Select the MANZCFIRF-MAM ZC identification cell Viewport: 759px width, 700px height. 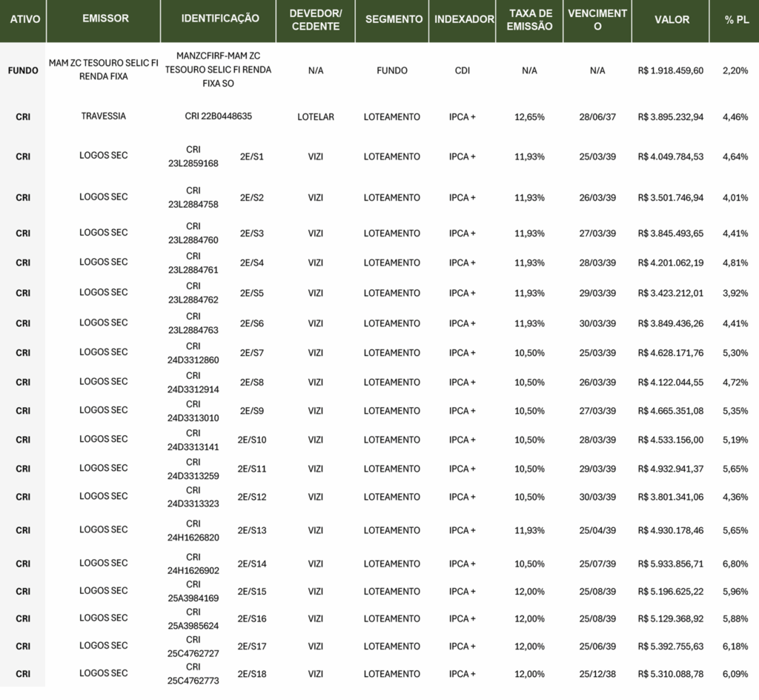tap(219, 70)
